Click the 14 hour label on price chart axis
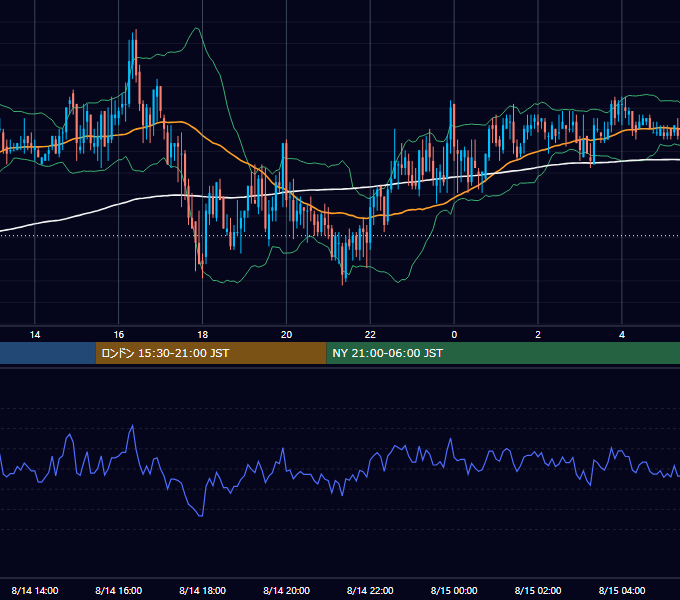680x600 pixels. [35, 335]
